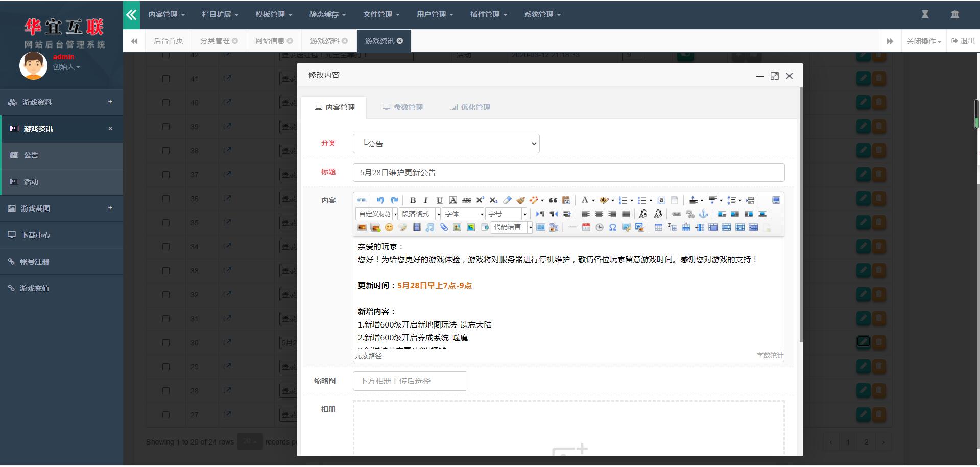
Task: Open the 关闭操作 dropdown
Action: tap(923, 41)
